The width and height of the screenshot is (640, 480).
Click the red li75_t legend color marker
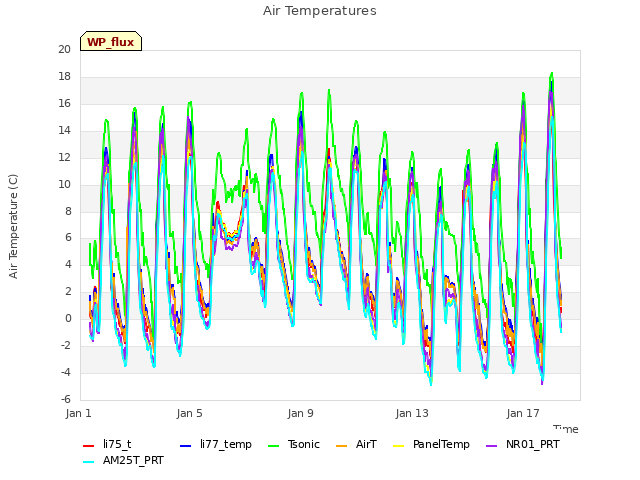(x=89, y=446)
